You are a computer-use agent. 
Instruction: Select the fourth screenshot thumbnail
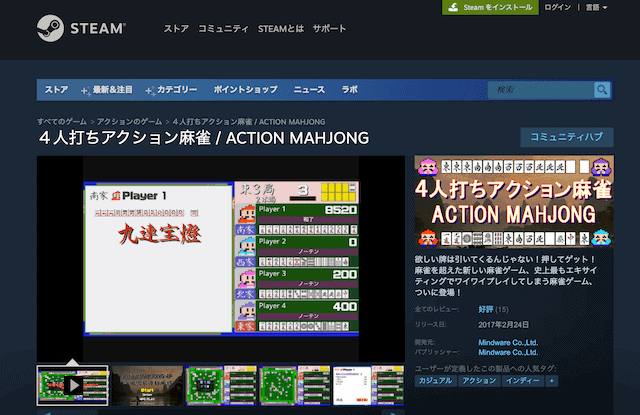(x=295, y=386)
